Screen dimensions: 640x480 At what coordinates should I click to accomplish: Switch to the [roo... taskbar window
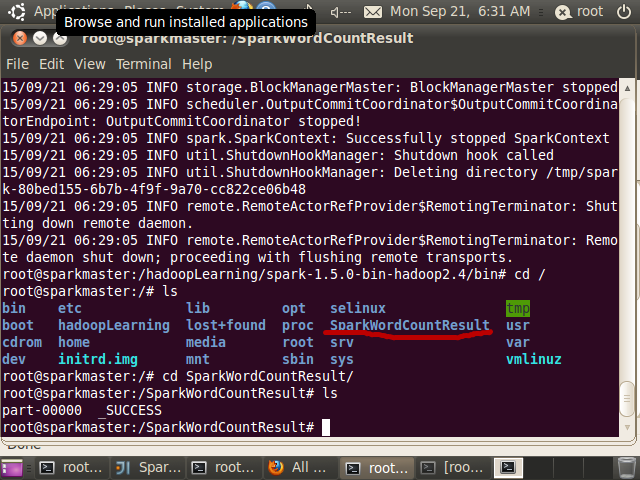tap(453, 467)
